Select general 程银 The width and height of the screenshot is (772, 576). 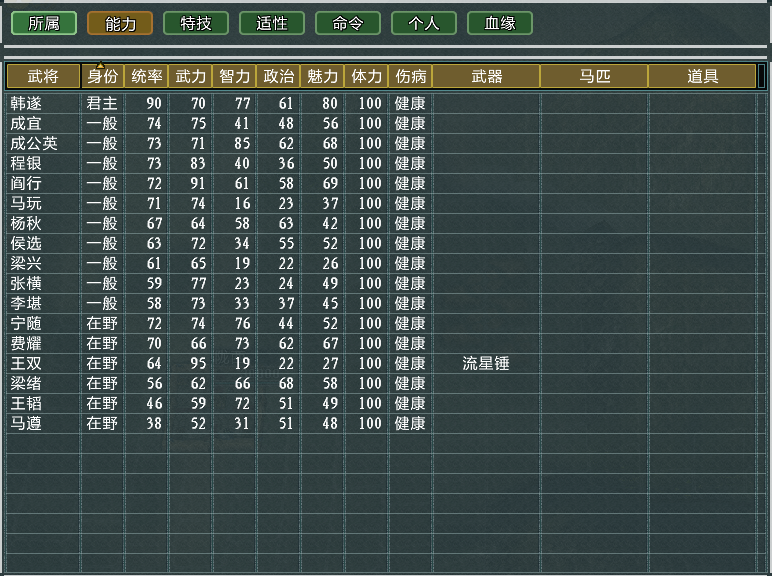coord(26,163)
